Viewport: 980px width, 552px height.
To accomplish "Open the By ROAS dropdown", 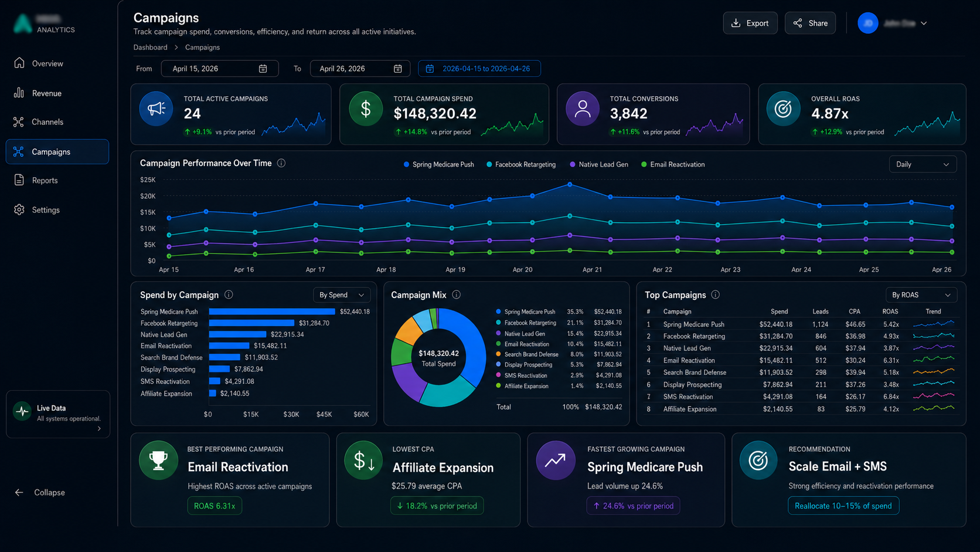I will pos(921,295).
